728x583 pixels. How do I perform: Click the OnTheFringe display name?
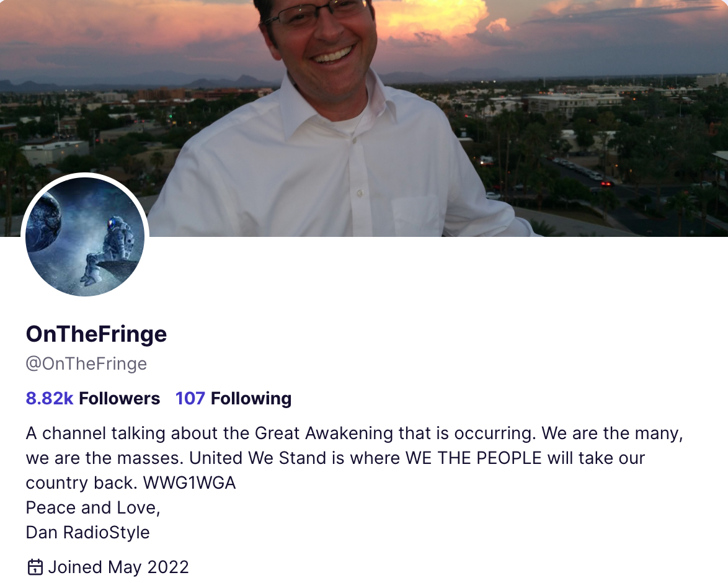pyautogui.click(x=96, y=334)
